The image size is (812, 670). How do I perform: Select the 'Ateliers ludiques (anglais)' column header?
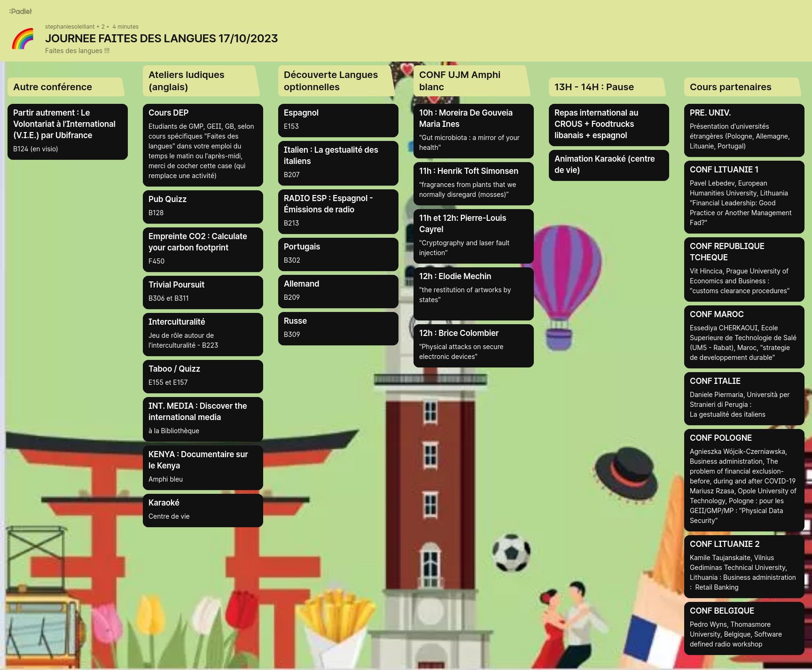click(x=201, y=81)
